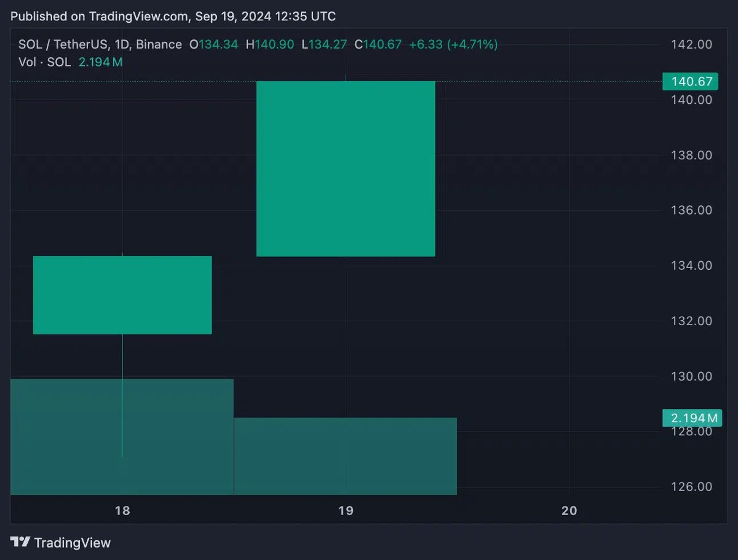
Task: Click the 126.00 price scale label
Action: tap(692, 487)
